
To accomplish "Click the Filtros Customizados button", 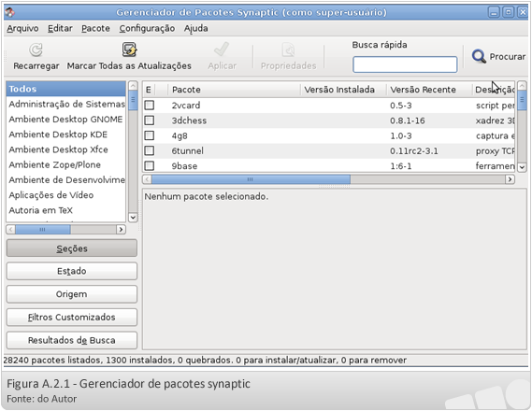I will [x=72, y=318].
